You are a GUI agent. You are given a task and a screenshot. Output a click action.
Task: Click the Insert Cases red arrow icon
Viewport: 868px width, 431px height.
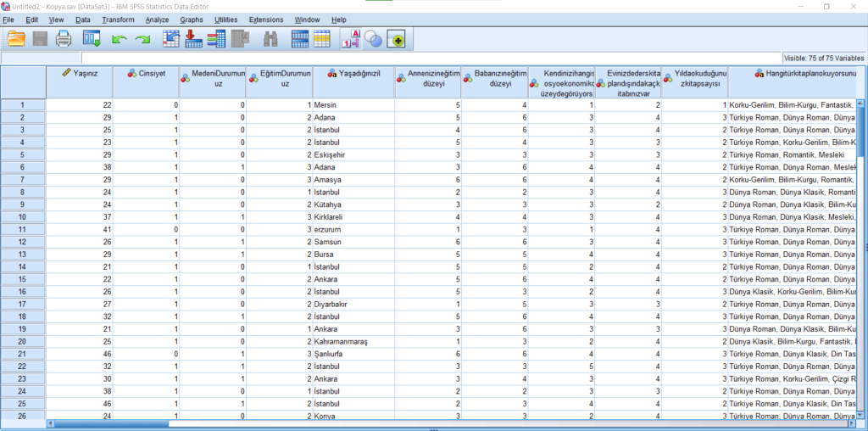[192, 38]
